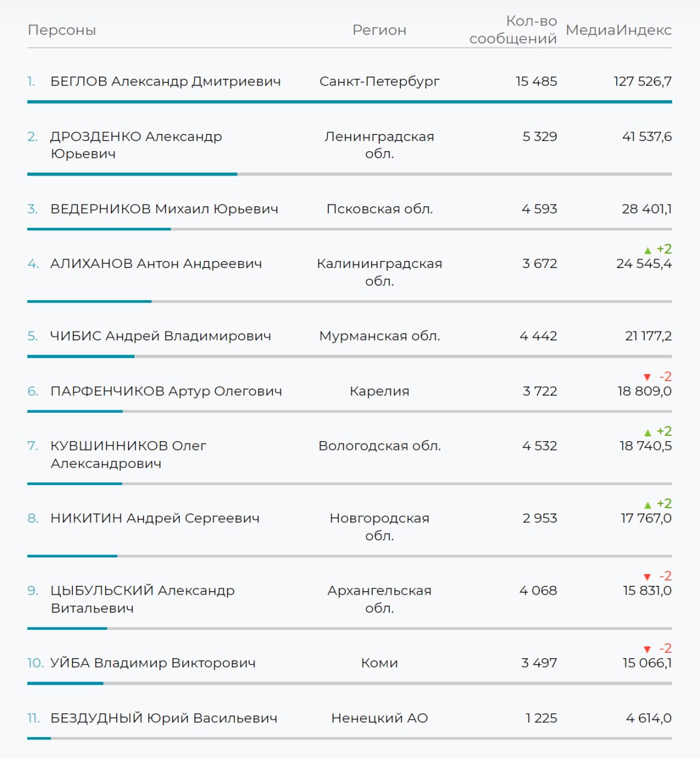Viewport: 700px width, 759px height.
Task: Click green up arrow in Алиханов row
Action: coord(647,250)
